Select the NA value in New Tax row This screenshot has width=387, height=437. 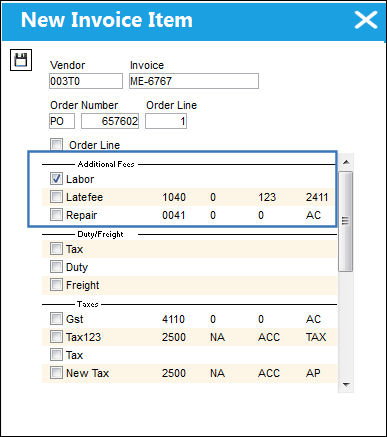click(x=218, y=373)
